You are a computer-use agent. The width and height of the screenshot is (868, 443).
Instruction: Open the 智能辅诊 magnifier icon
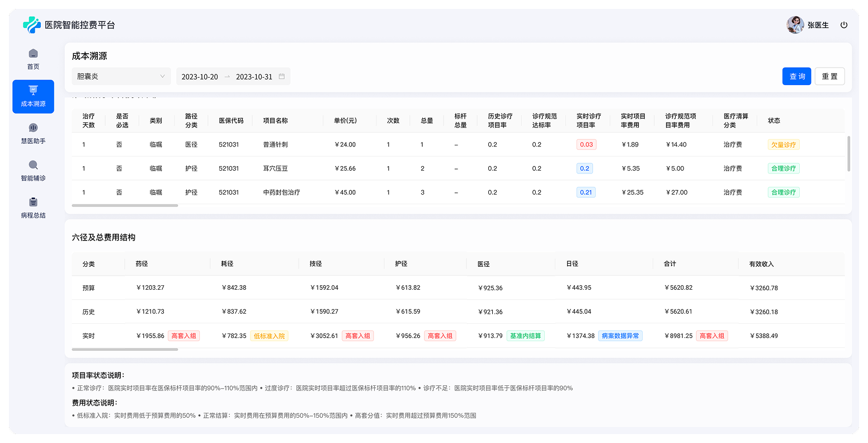pos(33,166)
